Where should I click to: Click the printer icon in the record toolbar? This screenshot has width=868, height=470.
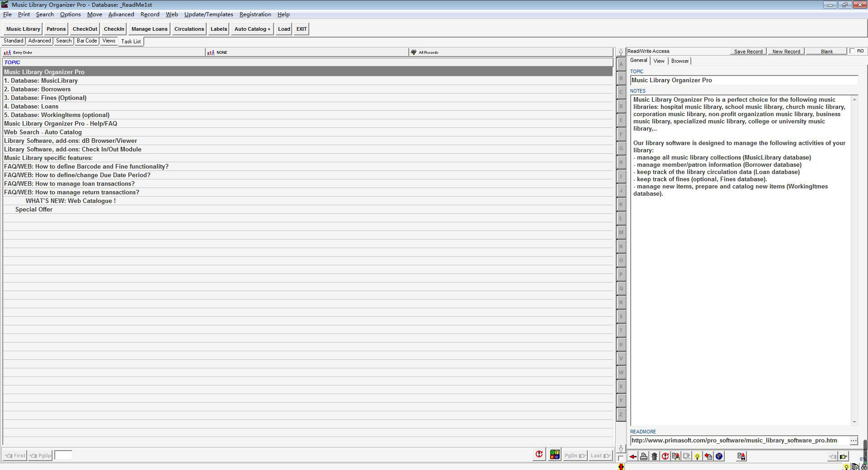[x=643, y=456]
